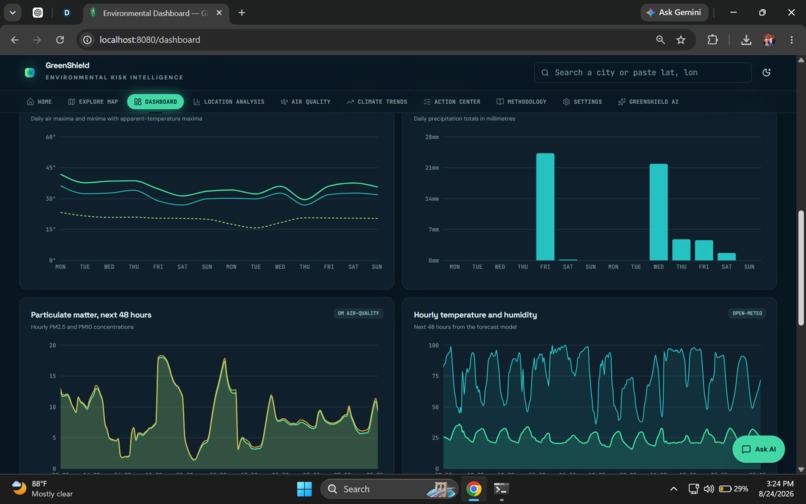Reload the dashboard page
The width and height of the screenshot is (806, 504).
(x=60, y=40)
